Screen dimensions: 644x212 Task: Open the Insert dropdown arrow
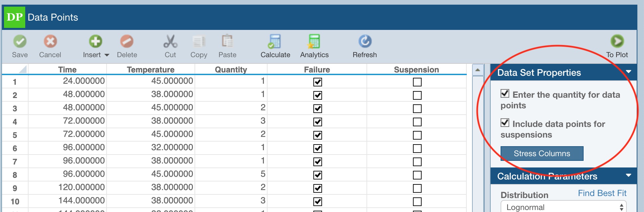107,55
